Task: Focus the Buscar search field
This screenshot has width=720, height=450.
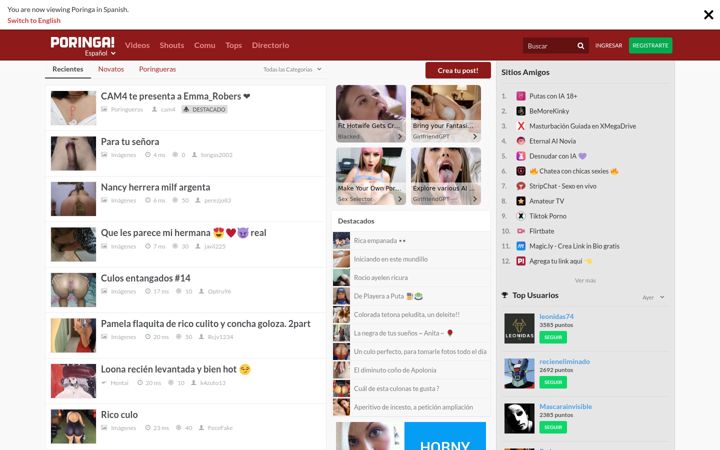Action: coord(549,45)
